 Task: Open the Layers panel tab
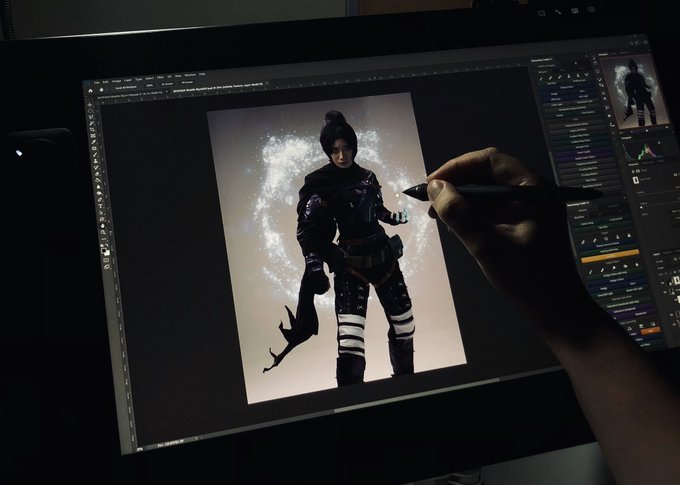coord(656,254)
